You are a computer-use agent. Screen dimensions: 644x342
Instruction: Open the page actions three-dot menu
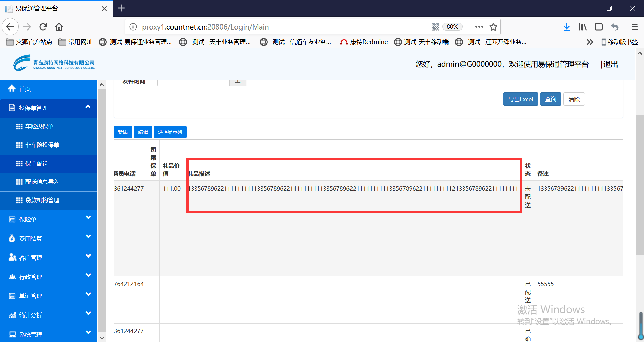(479, 27)
